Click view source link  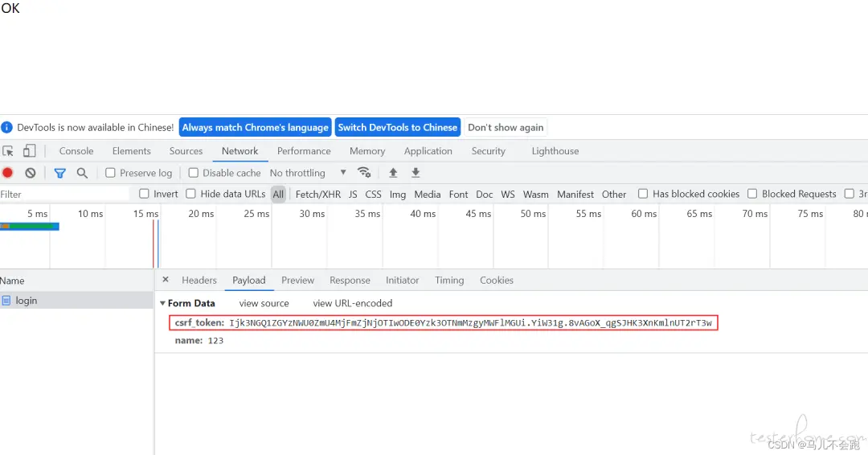click(x=264, y=303)
